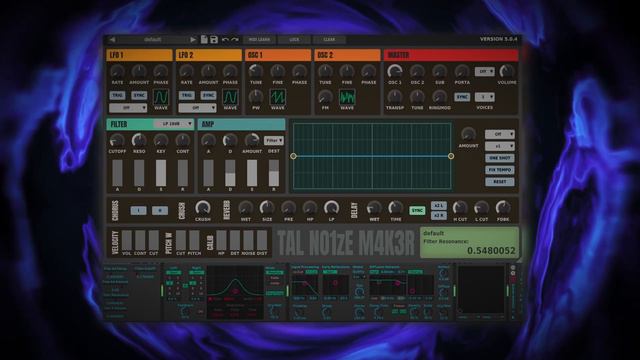640x360 pixels.
Task: Toggle the Delay x2 L button
Action: coord(439,206)
